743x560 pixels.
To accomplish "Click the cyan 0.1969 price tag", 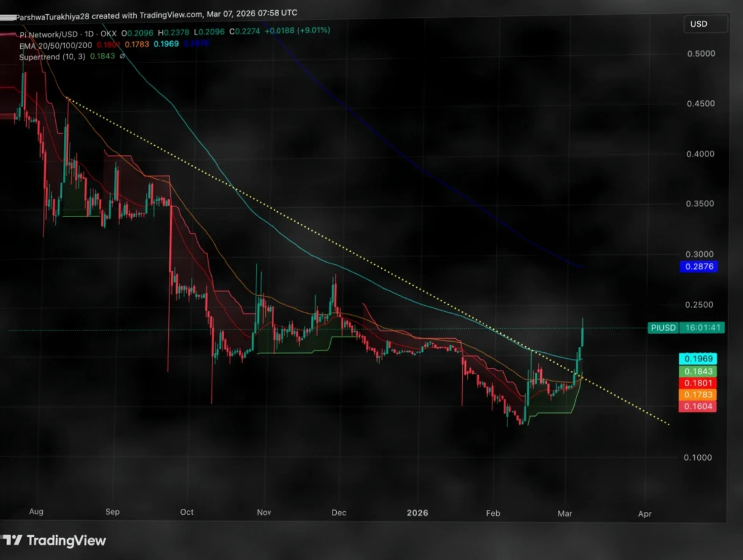I will [x=698, y=359].
